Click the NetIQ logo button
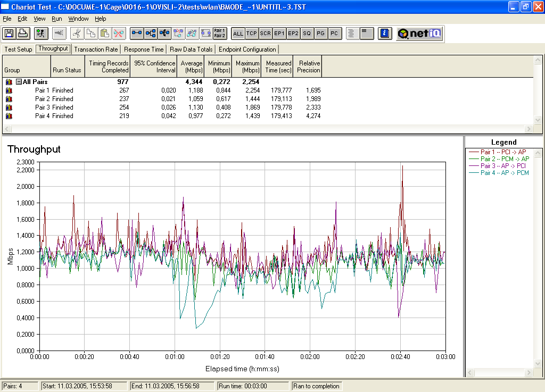The height and width of the screenshot is (392, 545). [419, 34]
